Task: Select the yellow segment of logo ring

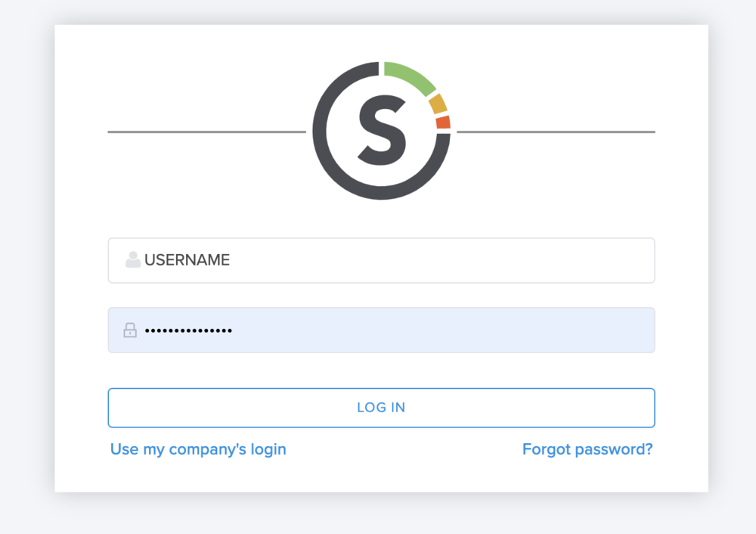Action: click(x=438, y=104)
